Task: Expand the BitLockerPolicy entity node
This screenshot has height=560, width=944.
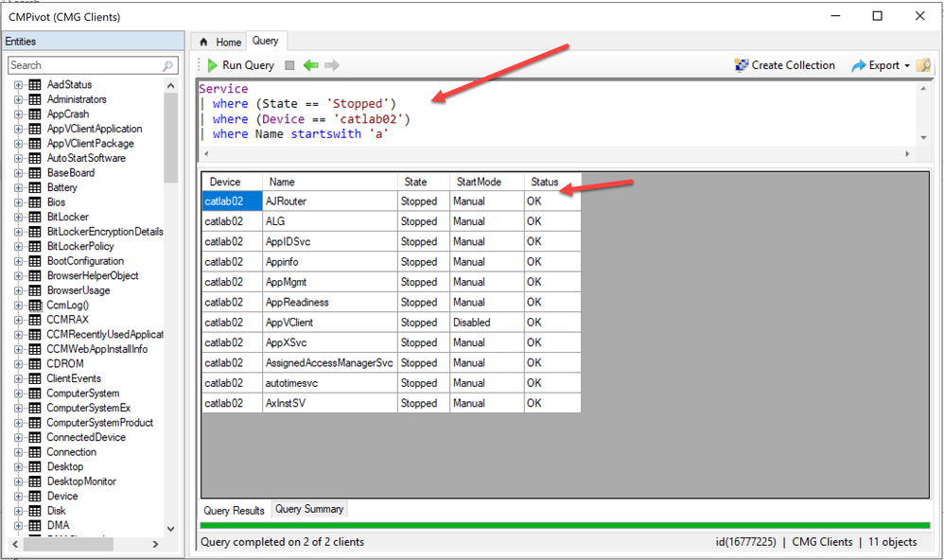Action: [x=18, y=246]
